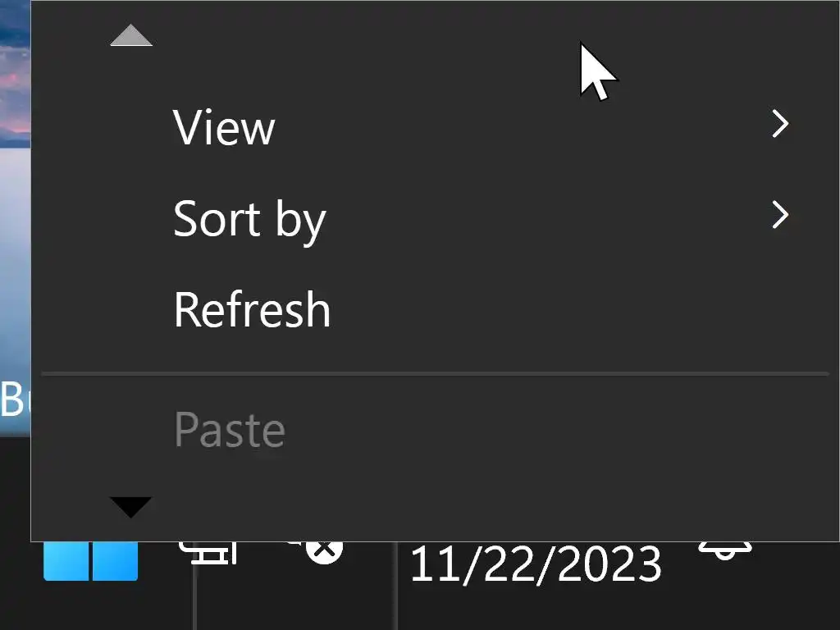Click the muted volume icon

click(322, 550)
